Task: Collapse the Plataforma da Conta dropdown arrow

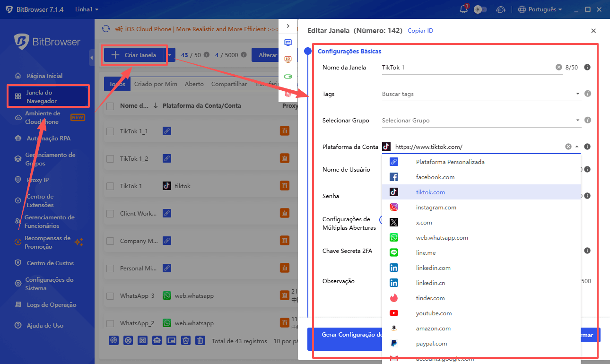Action: click(577, 147)
